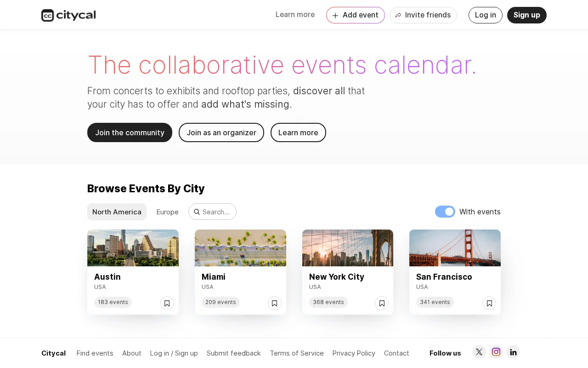Open Learn more in top navigation
588x368 pixels.
(295, 15)
